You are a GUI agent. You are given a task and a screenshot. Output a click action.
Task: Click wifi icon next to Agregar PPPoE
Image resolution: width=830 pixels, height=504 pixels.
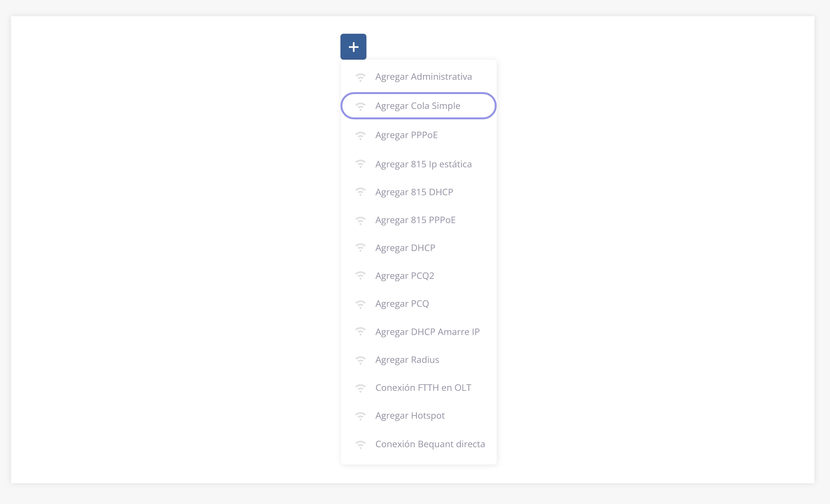coord(360,136)
